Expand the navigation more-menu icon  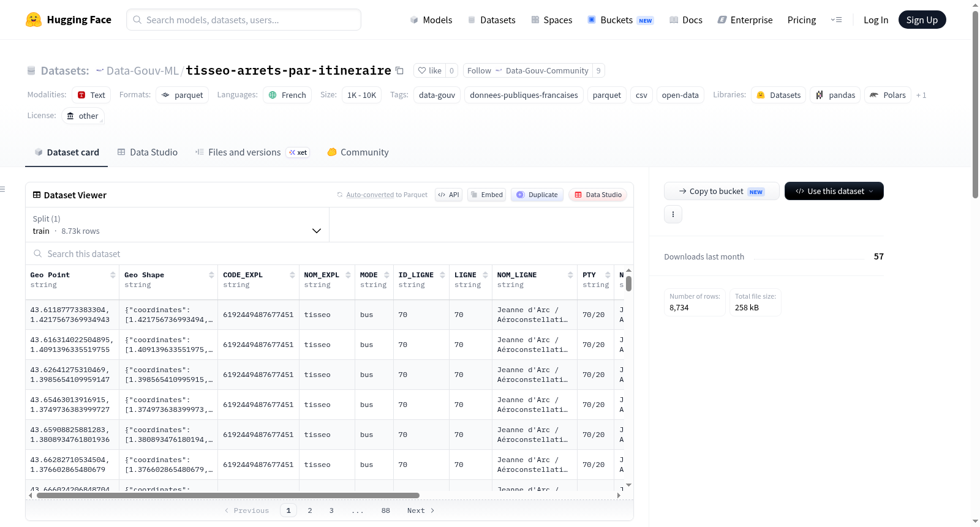coord(836,20)
